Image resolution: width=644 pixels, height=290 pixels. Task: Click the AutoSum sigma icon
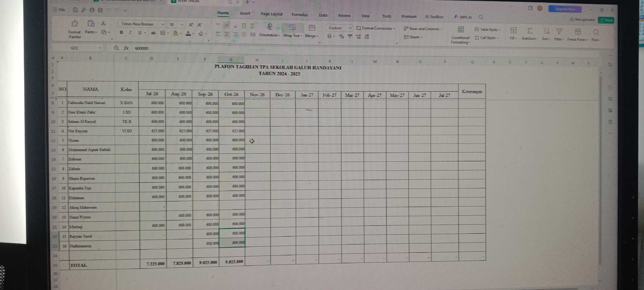[530, 31]
